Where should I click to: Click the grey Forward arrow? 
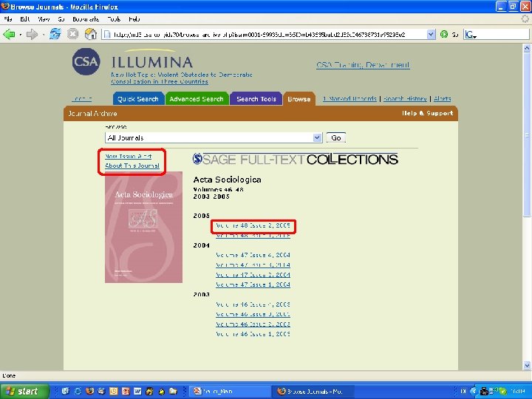pyautogui.click(x=33, y=34)
